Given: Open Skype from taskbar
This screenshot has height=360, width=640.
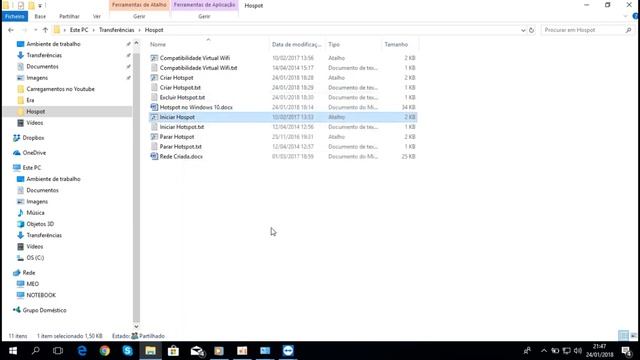Looking at the screenshot, I should coord(128,351).
